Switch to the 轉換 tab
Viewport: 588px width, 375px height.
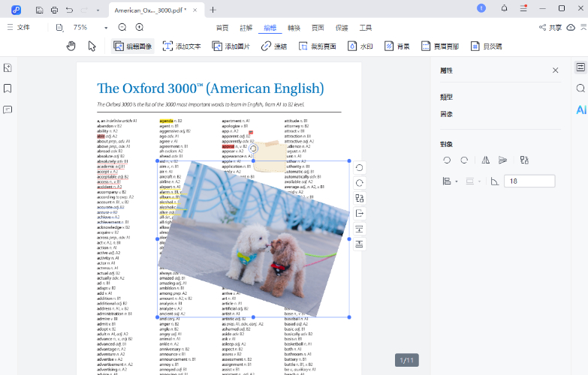(294, 28)
